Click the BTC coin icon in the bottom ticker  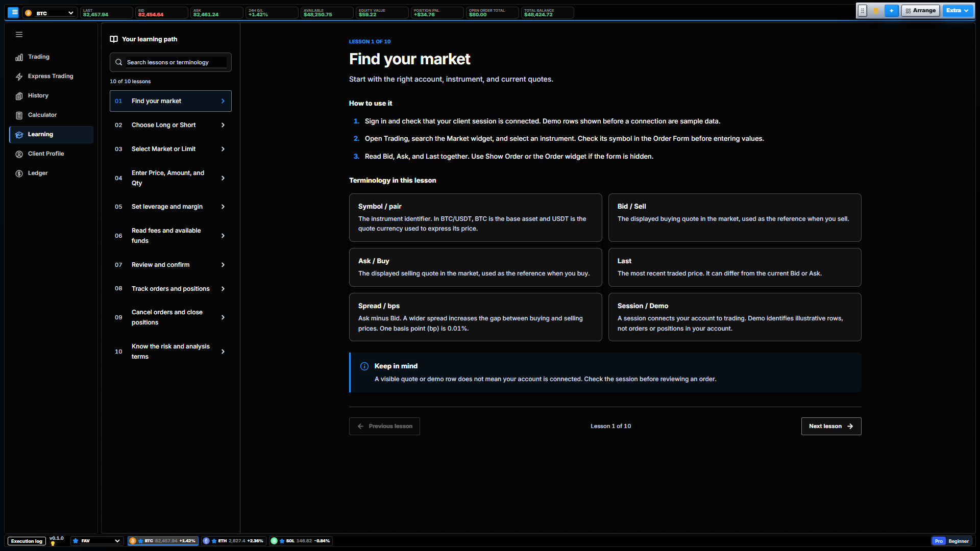[x=133, y=541]
